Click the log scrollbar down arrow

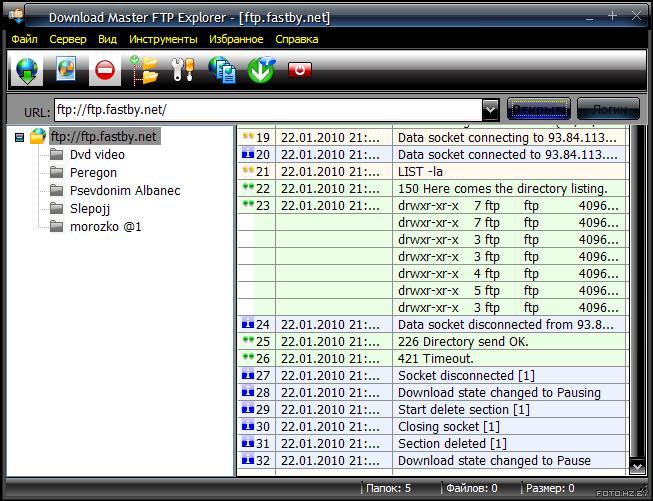[x=637, y=467]
